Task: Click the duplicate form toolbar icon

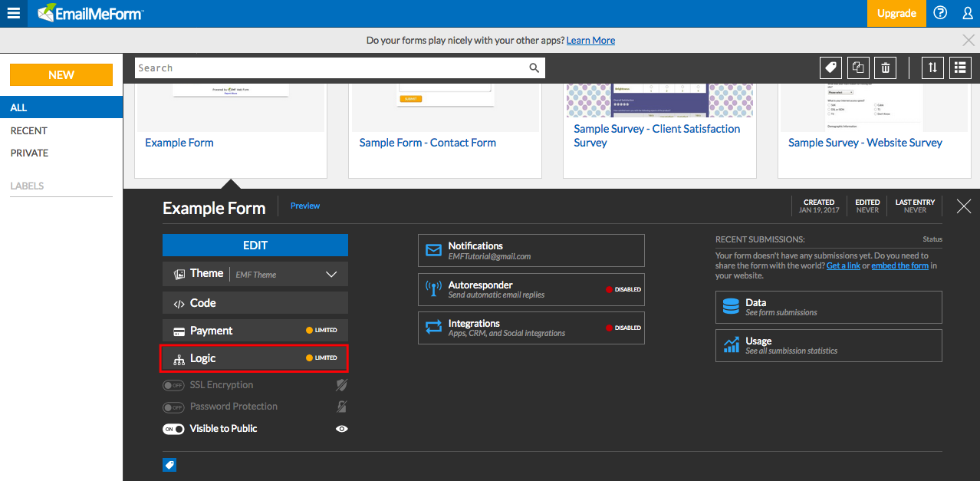Action: pos(858,68)
